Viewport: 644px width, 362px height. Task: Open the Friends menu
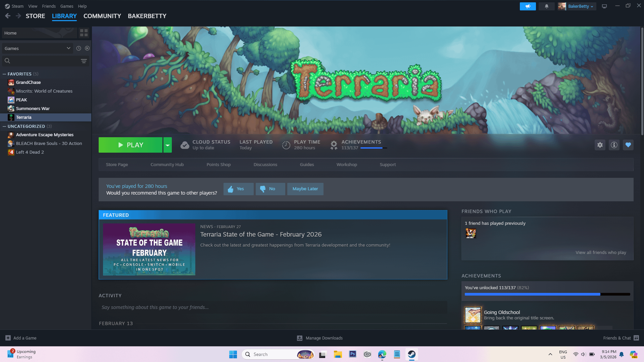49,6
